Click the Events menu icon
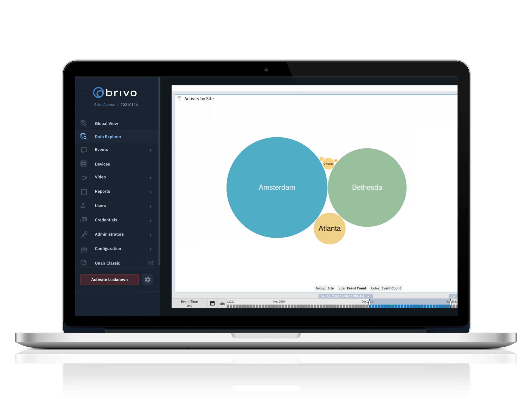This screenshot has height=399, width=532. point(83,150)
